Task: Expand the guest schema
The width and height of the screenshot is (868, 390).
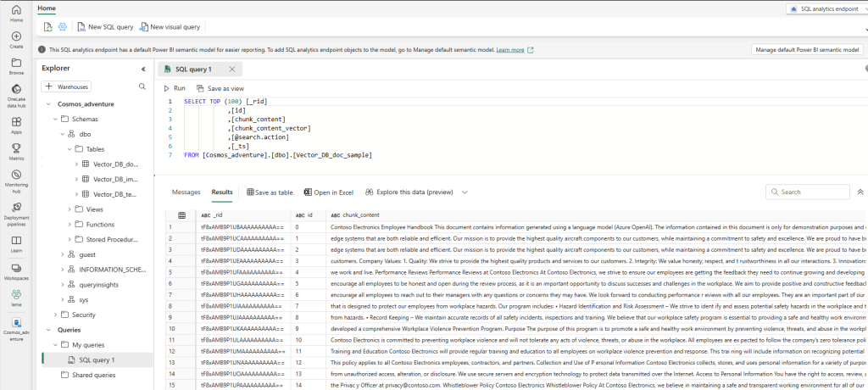Action: pyautogui.click(x=62, y=255)
